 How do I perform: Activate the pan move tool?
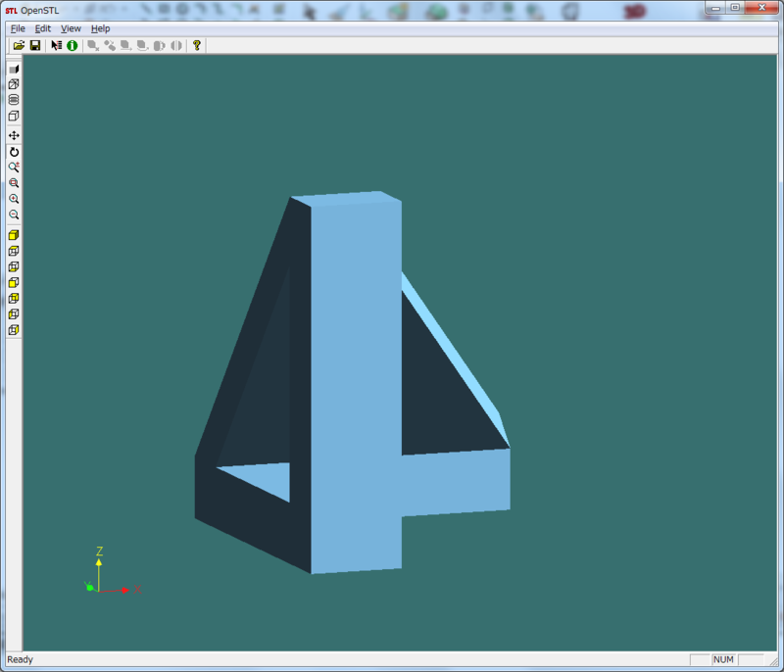(14, 135)
